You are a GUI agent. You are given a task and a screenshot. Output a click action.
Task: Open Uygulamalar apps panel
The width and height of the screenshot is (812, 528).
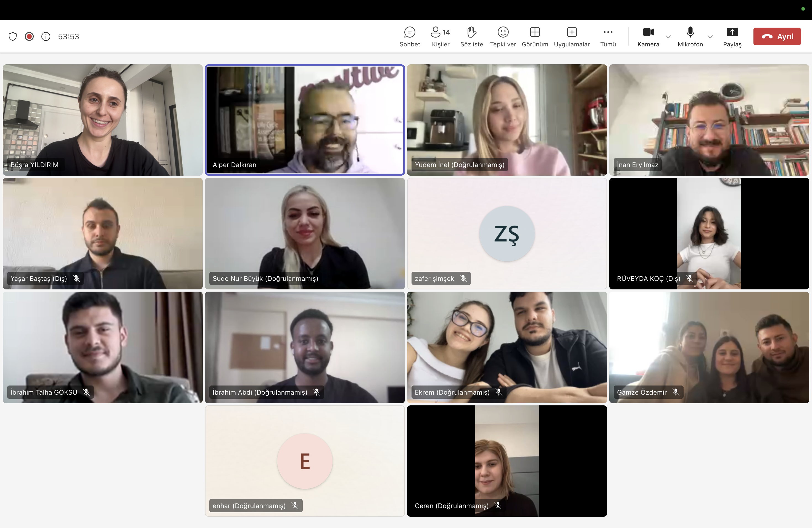pos(571,36)
